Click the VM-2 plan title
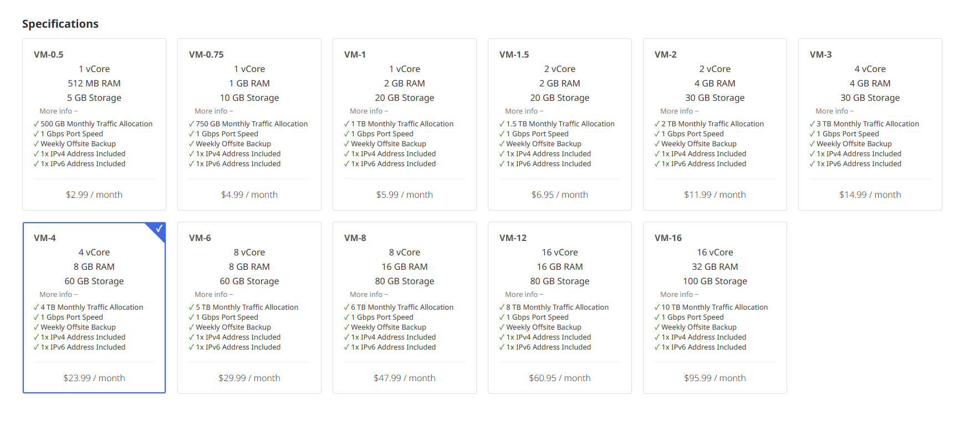Viewport: 980px width, 436px height. pyautogui.click(x=666, y=55)
